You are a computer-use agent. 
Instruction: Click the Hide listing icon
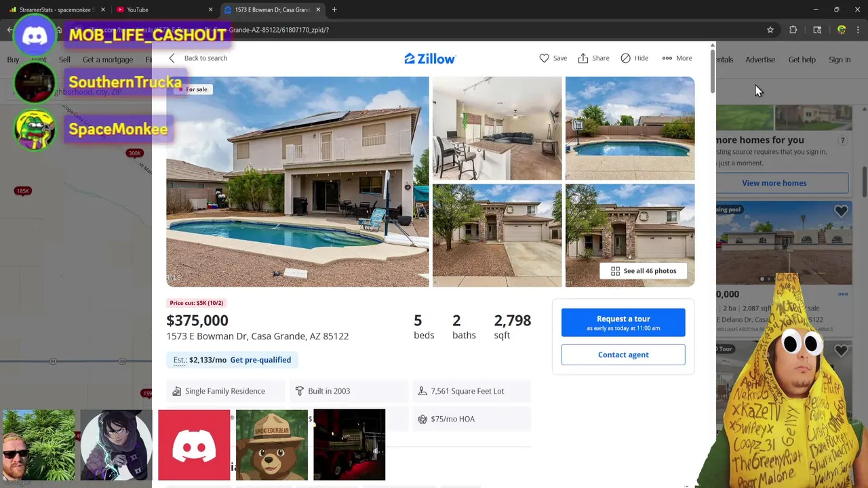[625, 58]
